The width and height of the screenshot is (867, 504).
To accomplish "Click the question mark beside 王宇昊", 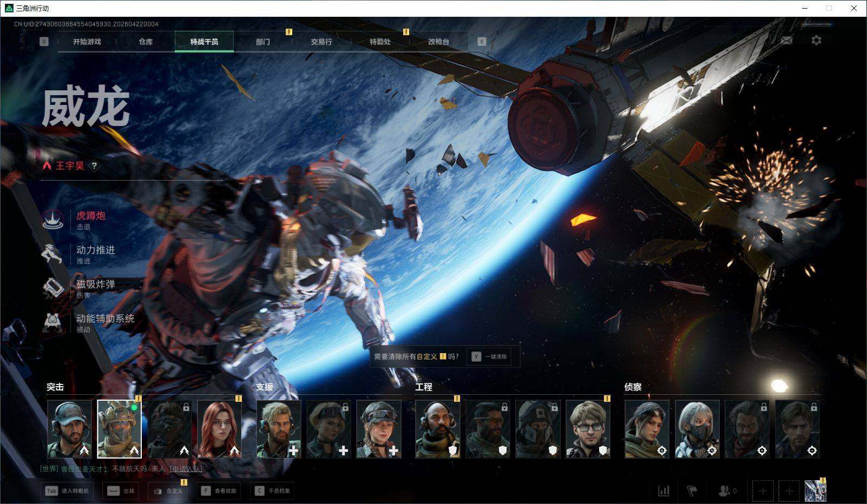I will pos(94,166).
